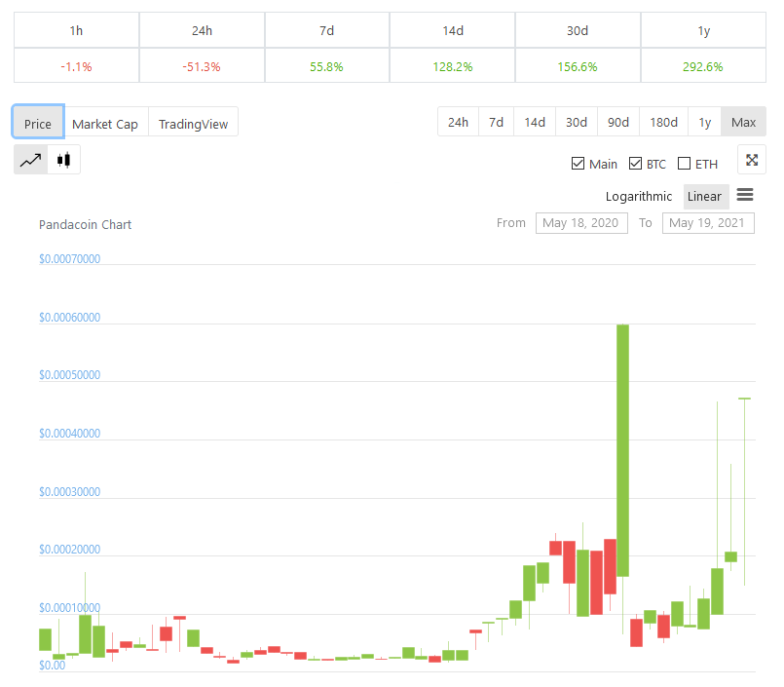
Task: Click the 292.6% 1y change value
Action: pos(703,66)
